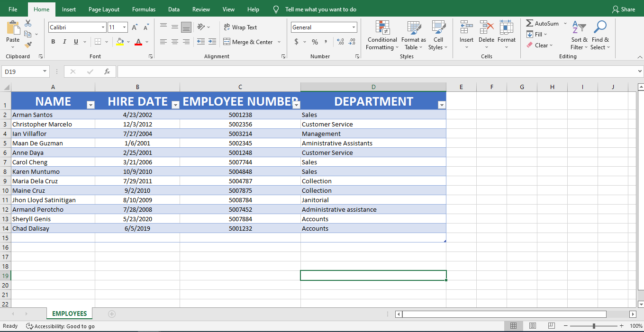Open the Page Layout ribbon tab
This screenshot has width=644, height=332.
click(104, 9)
